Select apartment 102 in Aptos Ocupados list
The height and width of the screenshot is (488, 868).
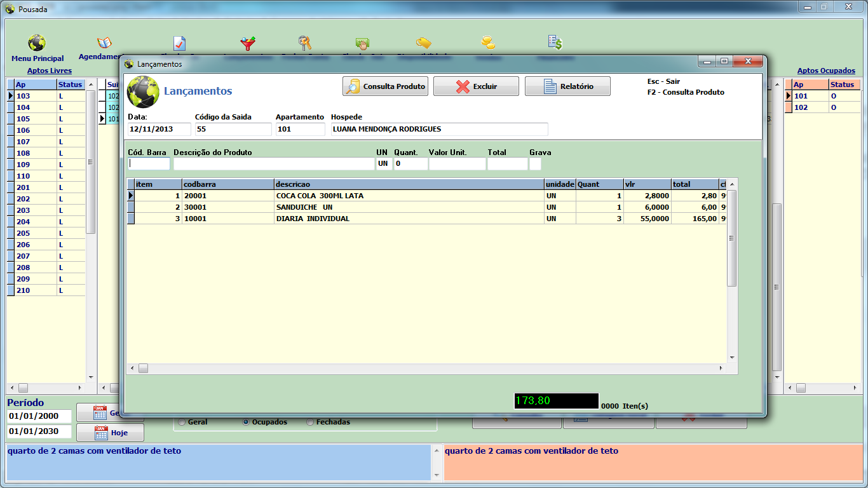click(x=823, y=107)
